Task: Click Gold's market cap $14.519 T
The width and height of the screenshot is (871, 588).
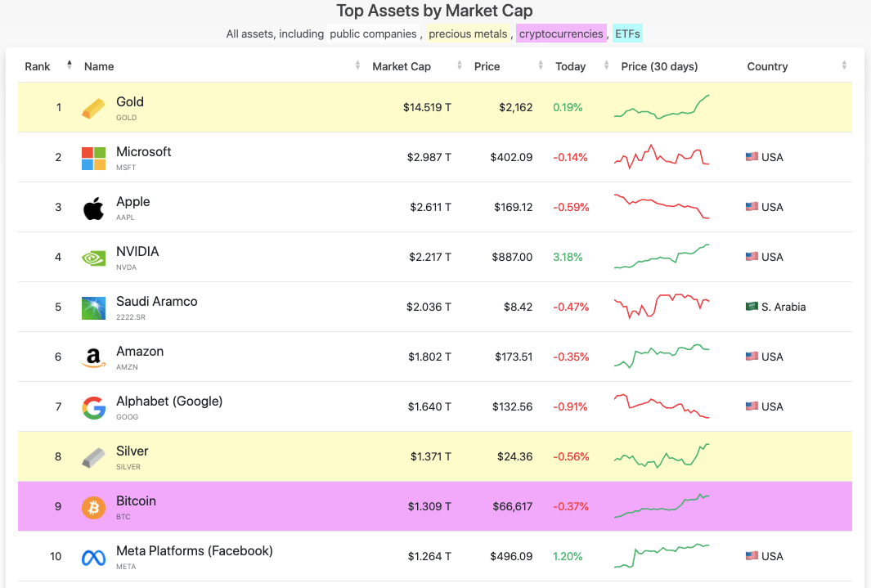Action: (427, 108)
